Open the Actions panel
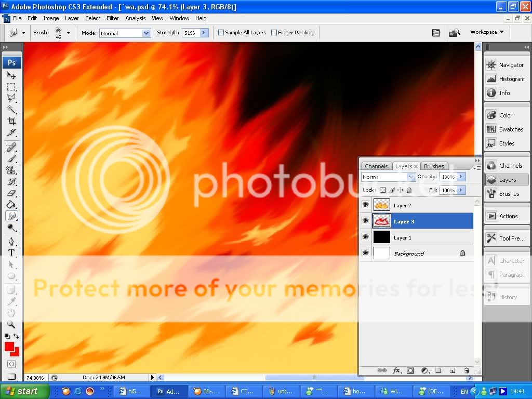The image size is (532, 399). tap(506, 216)
